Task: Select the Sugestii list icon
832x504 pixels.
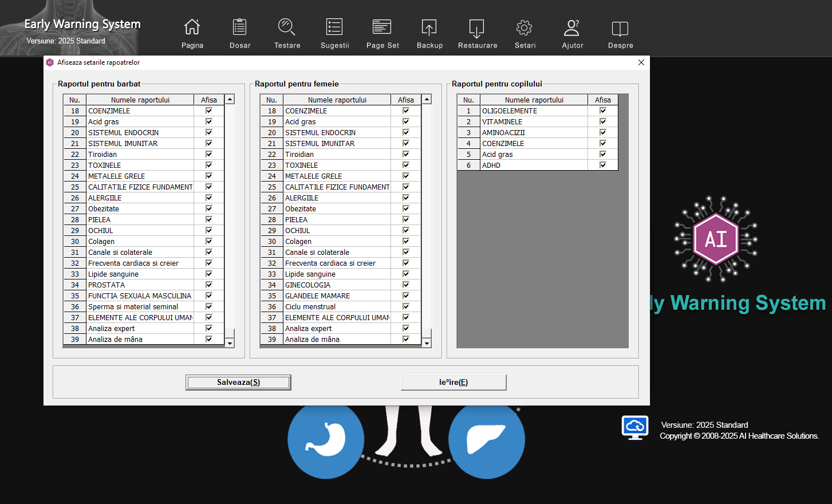Action: point(334,27)
